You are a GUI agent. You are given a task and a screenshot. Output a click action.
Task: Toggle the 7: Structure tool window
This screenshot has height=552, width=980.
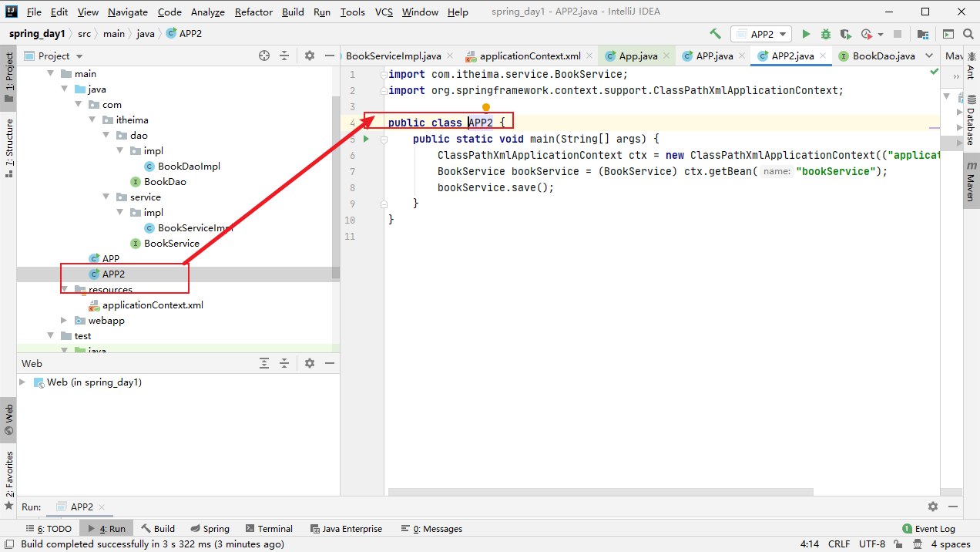9,148
